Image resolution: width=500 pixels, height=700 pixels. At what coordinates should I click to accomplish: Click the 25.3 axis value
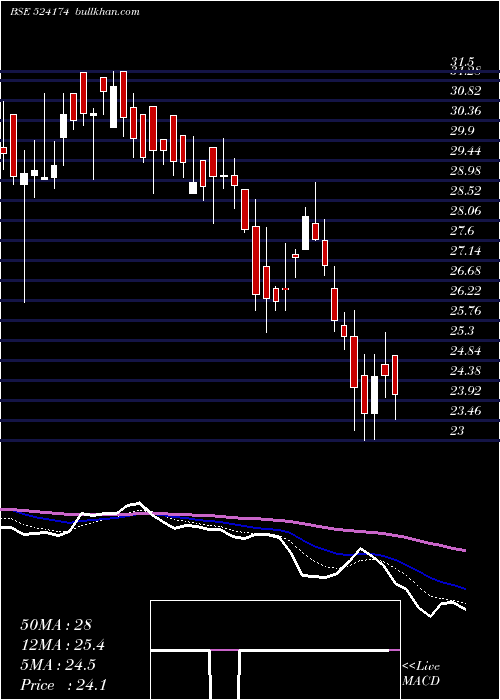pos(462,330)
